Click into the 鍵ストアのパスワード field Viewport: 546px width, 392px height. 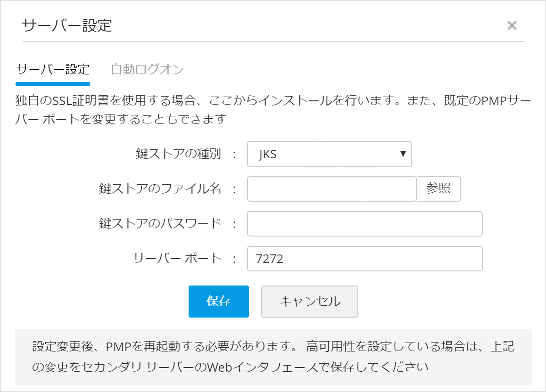(x=364, y=224)
